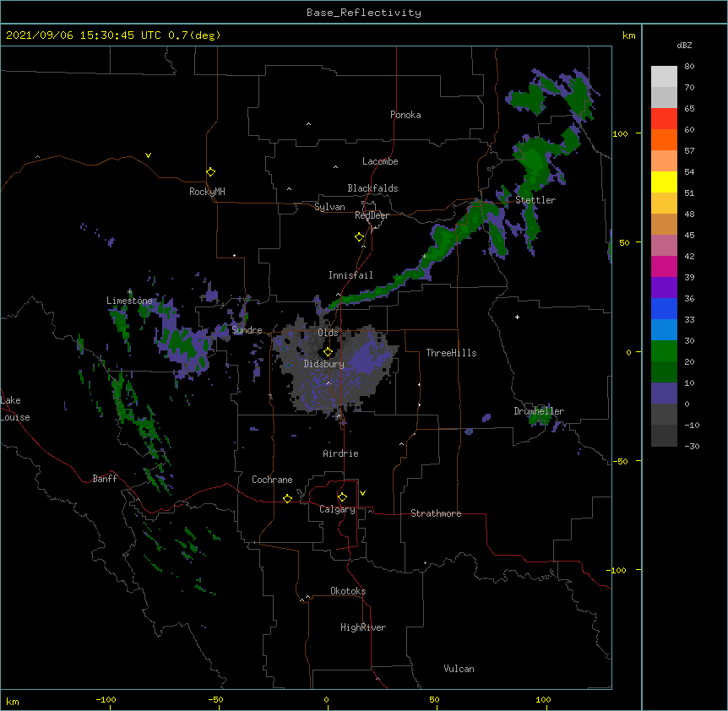Click the RedDeer city label
This screenshot has height=711, width=728.
pyautogui.click(x=372, y=215)
